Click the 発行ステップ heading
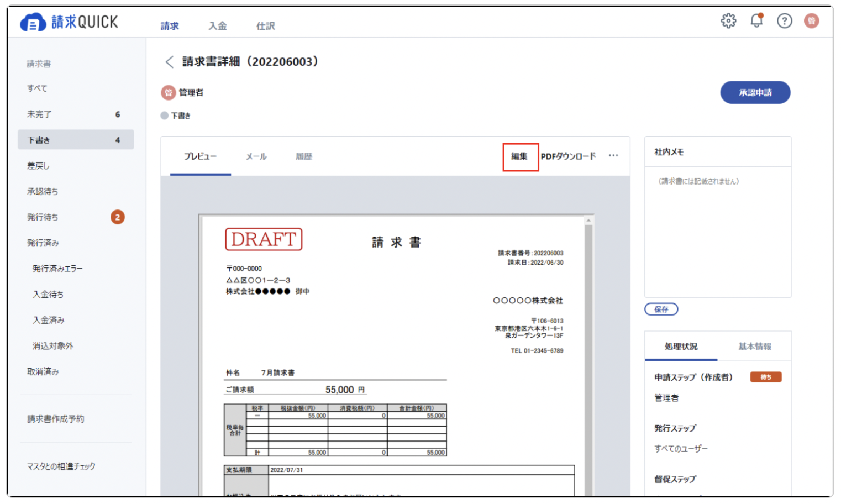The height and width of the screenshot is (504, 841). point(675,428)
